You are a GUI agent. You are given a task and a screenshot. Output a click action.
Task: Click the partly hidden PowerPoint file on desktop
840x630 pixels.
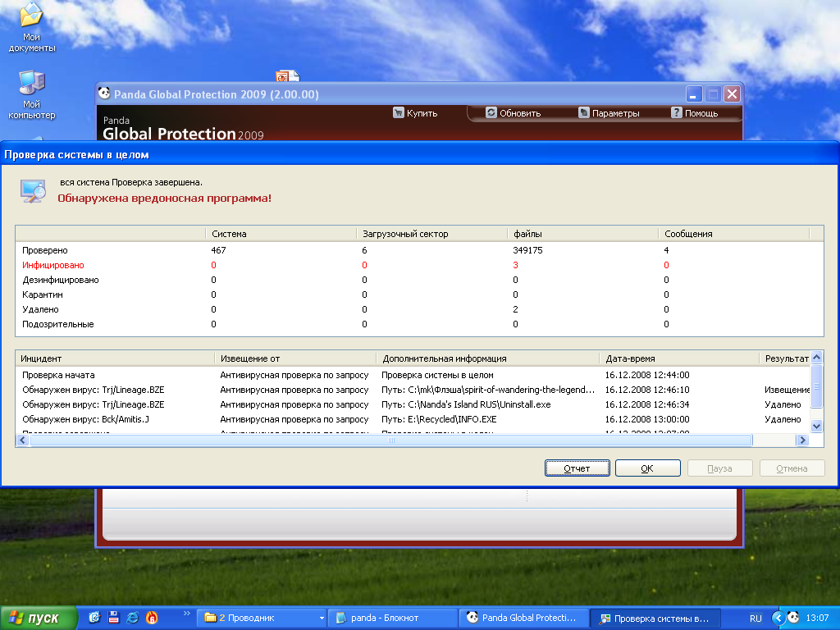tap(287, 76)
